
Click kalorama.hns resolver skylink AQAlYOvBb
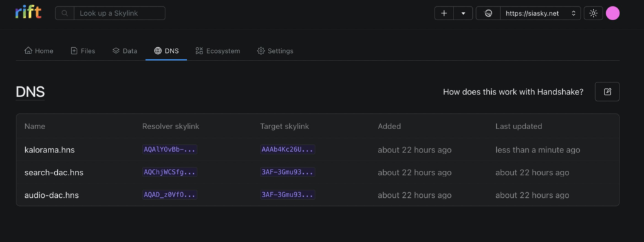(170, 149)
